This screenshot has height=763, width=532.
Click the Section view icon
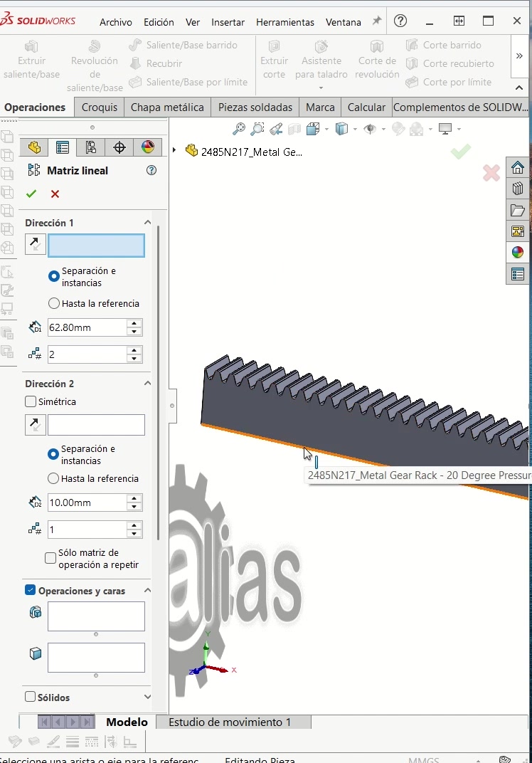click(294, 128)
